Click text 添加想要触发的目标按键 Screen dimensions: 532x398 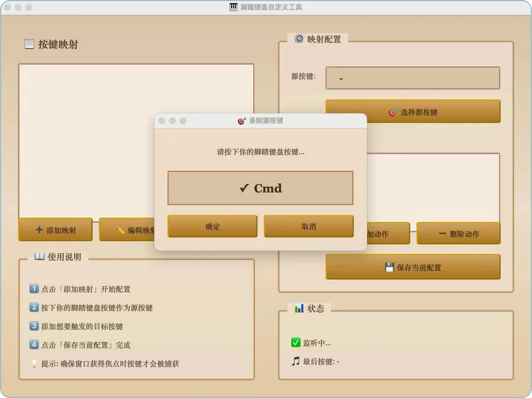pos(82,326)
